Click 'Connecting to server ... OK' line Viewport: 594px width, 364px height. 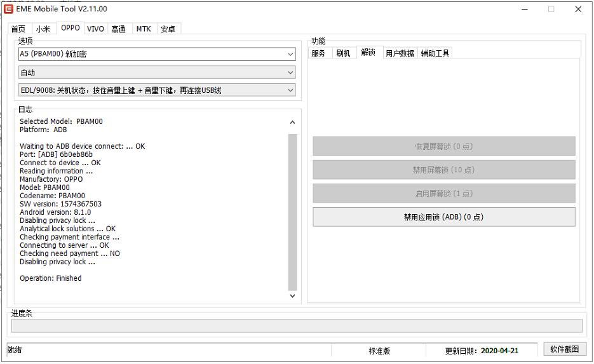tap(64, 245)
